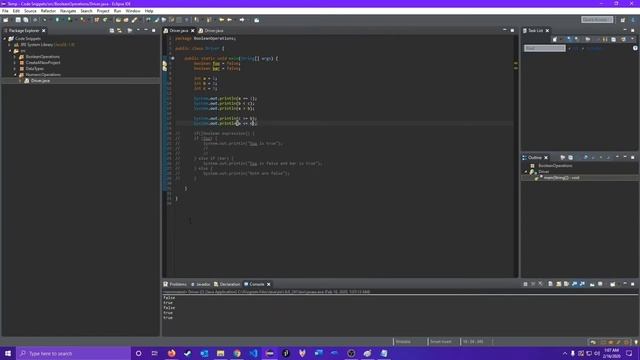
Task: Expand the CreateANewProject package
Action: click(x=16, y=63)
